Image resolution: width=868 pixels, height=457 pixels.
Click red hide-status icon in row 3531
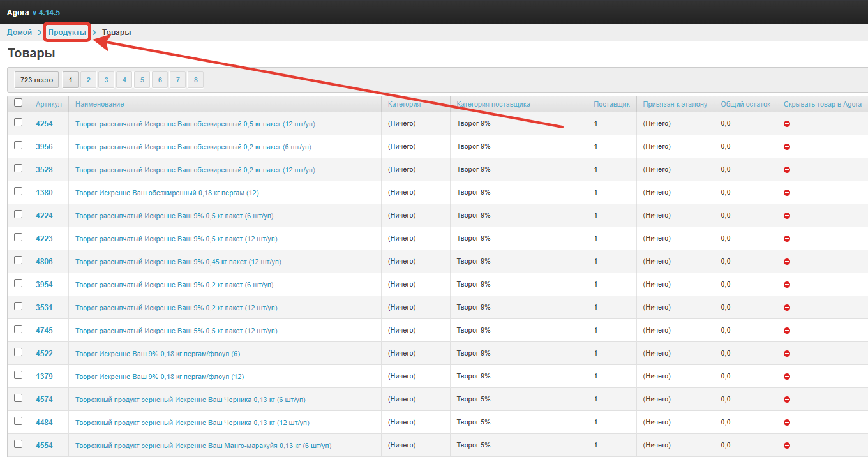tap(787, 308)
